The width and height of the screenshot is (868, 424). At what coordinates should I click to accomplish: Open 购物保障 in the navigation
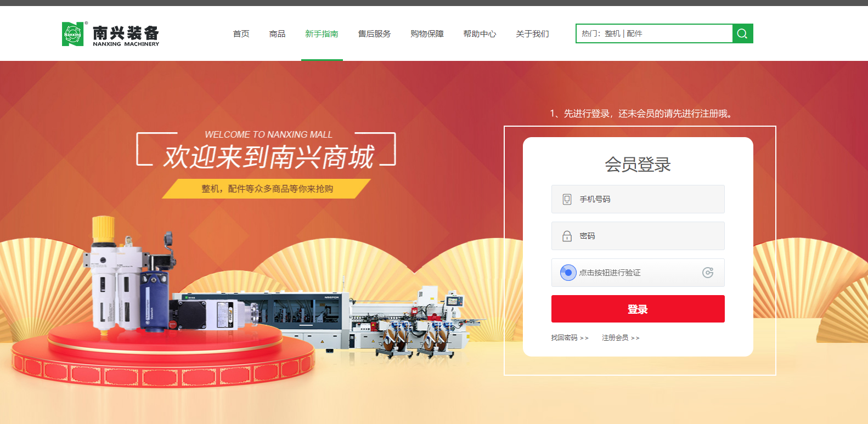click(427, 34)
